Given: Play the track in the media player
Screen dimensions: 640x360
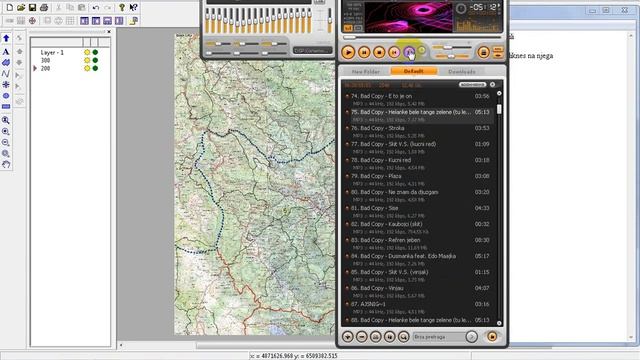Looking at the screenshot, I should 348,52.
